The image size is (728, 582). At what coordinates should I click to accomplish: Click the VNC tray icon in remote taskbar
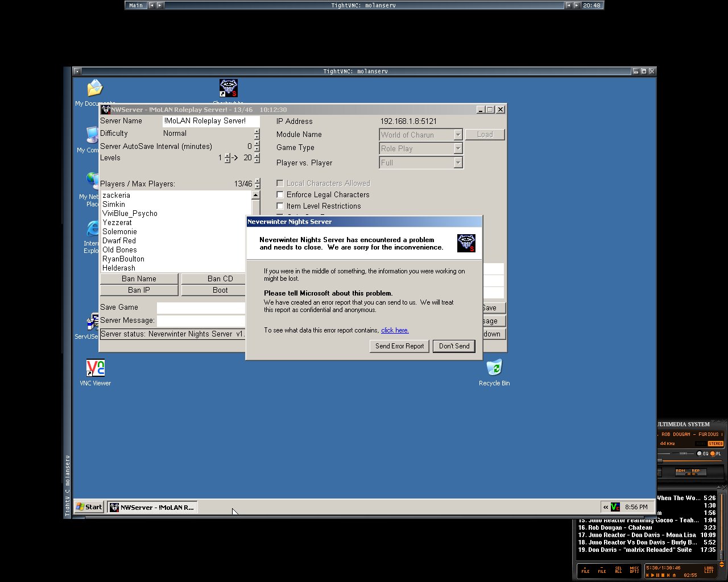pos(615,506)
